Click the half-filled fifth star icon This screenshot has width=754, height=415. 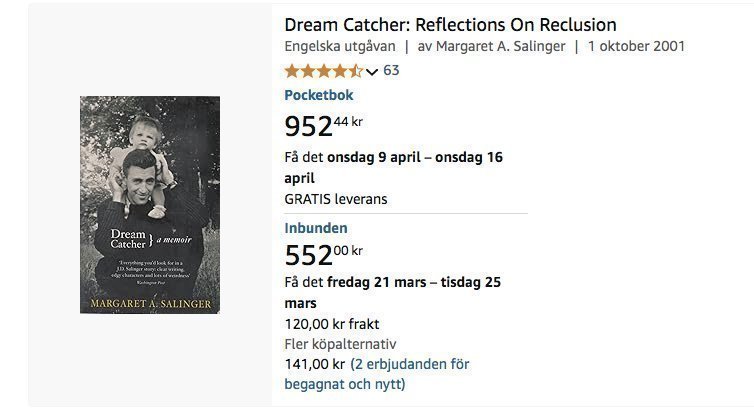click(x=356, y=71)
